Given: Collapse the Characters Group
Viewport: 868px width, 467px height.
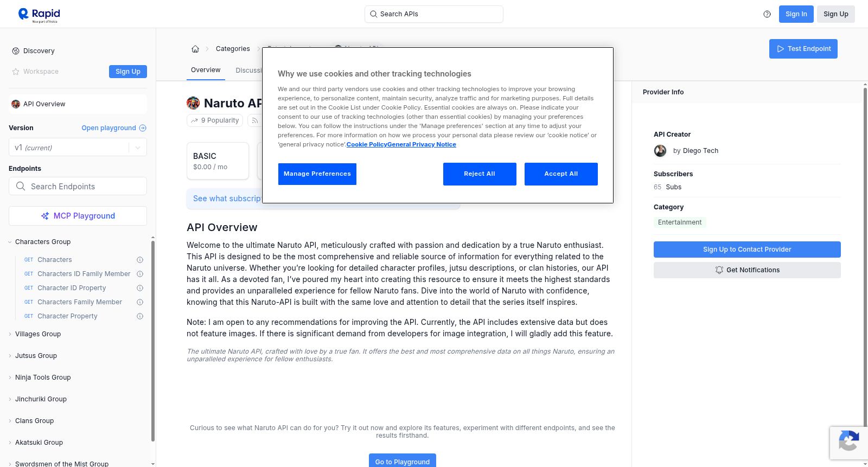Looking at the screenshot, I should pos(43,242).
